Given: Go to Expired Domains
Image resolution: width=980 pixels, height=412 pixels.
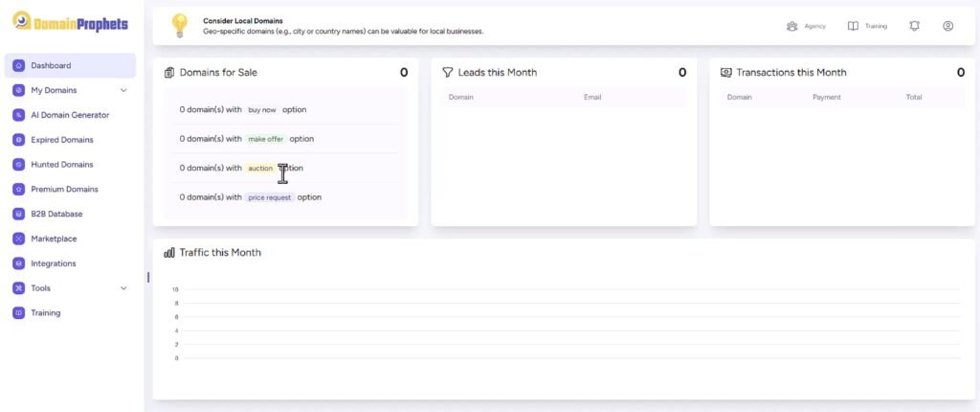Looking at the screenshot, I should pos(70,140).
